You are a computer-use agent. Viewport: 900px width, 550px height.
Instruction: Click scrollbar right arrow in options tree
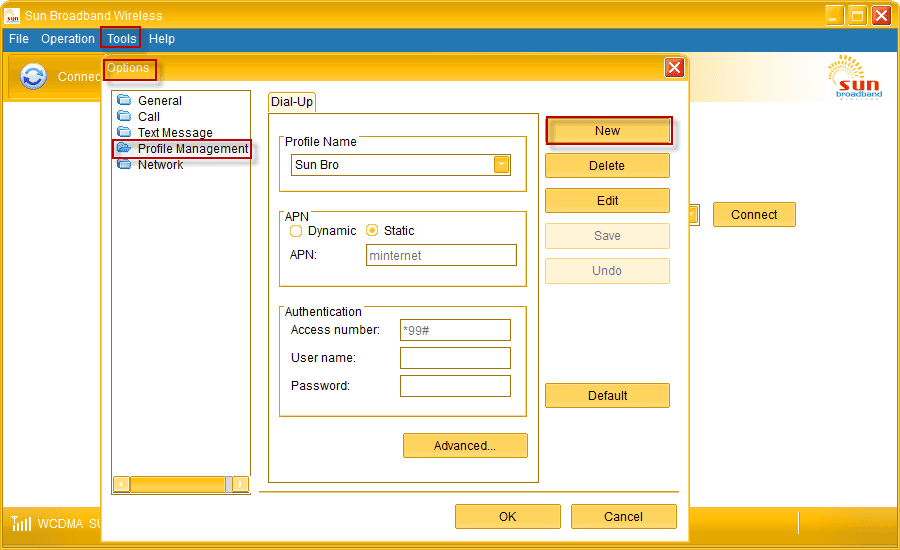tap(241, 485)
